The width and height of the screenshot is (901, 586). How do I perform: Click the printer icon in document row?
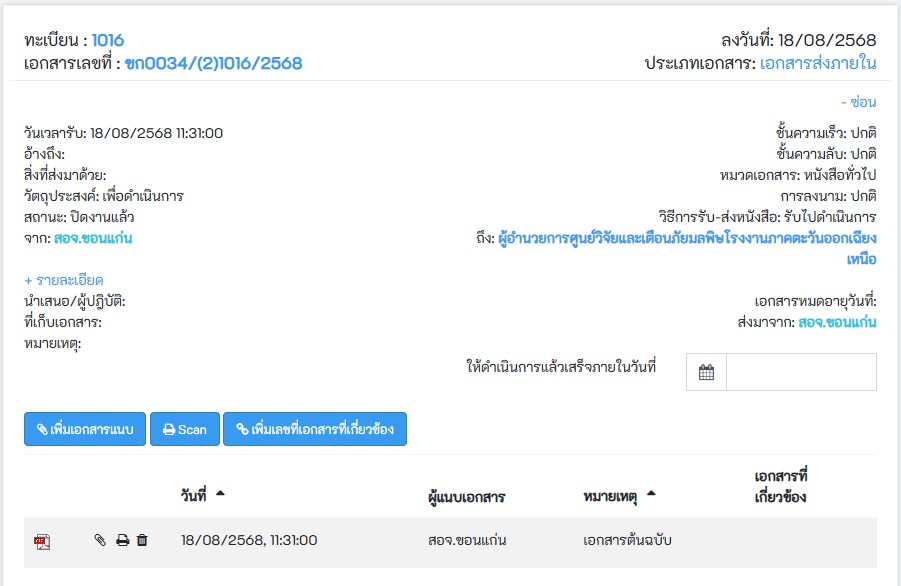[x=122, y=540]
